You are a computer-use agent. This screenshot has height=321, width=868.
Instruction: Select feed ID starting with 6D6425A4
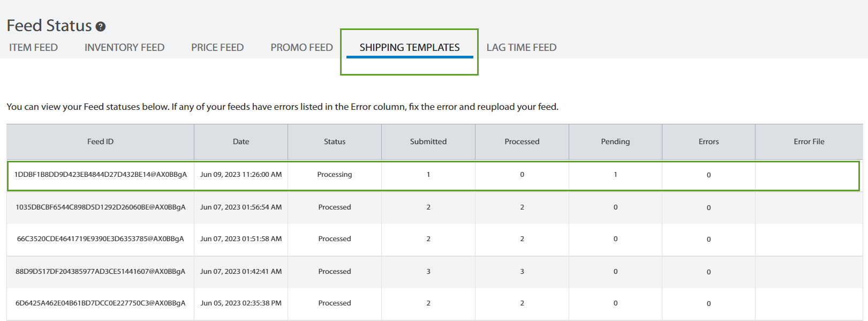[x=101, y=303]
